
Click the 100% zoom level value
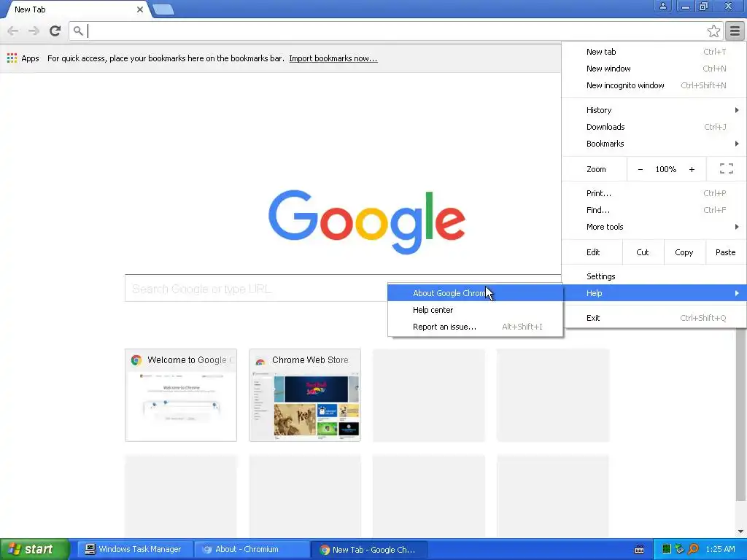[x=665, y=169]
